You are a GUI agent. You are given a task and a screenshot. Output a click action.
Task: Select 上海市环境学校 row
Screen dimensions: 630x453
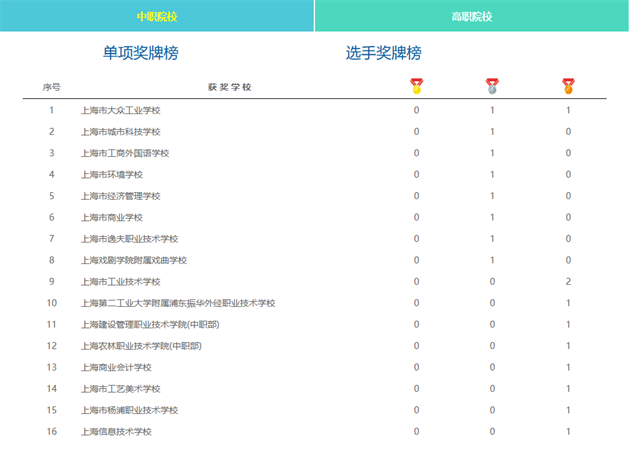click(x=112, y=175)
